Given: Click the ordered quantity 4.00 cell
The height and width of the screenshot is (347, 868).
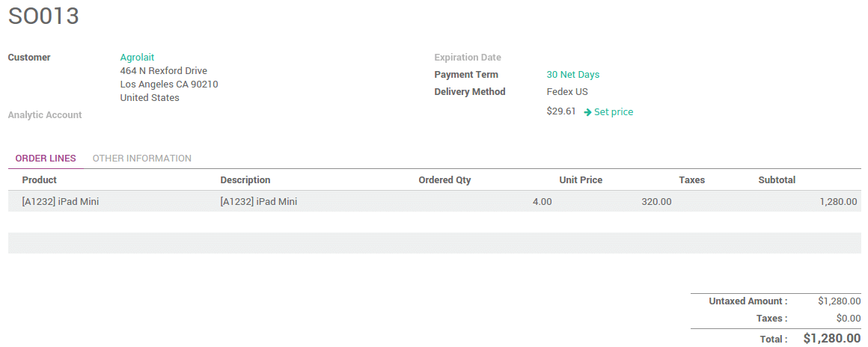Looking at the screenshot, I should coord(542,202).
